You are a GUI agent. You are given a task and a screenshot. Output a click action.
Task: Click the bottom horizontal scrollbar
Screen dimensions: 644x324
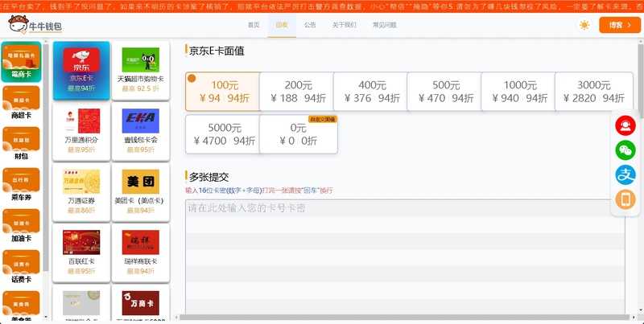pyautogui.click(x=405, y=317)
